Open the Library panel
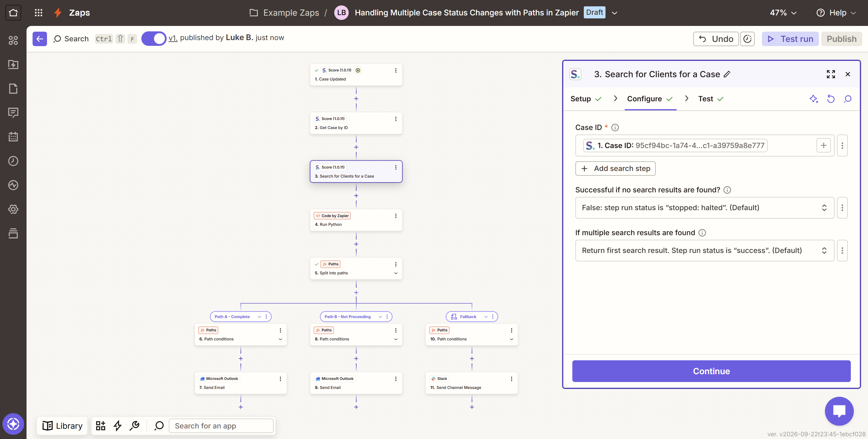 click(x=62, y=425)
